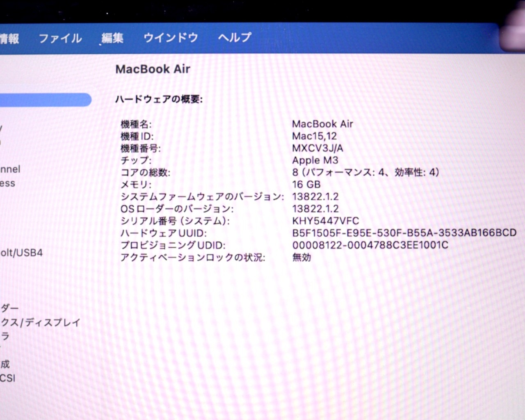Click the partially visible 情報 app menu
Screen dimensions: 525x420
pos(9,39)
